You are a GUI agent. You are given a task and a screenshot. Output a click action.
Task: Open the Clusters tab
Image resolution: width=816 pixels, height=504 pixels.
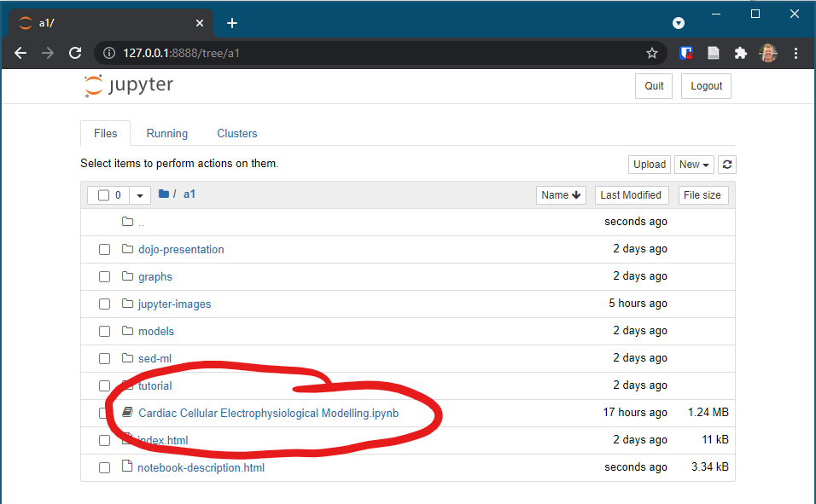click(x=236, y=134)
